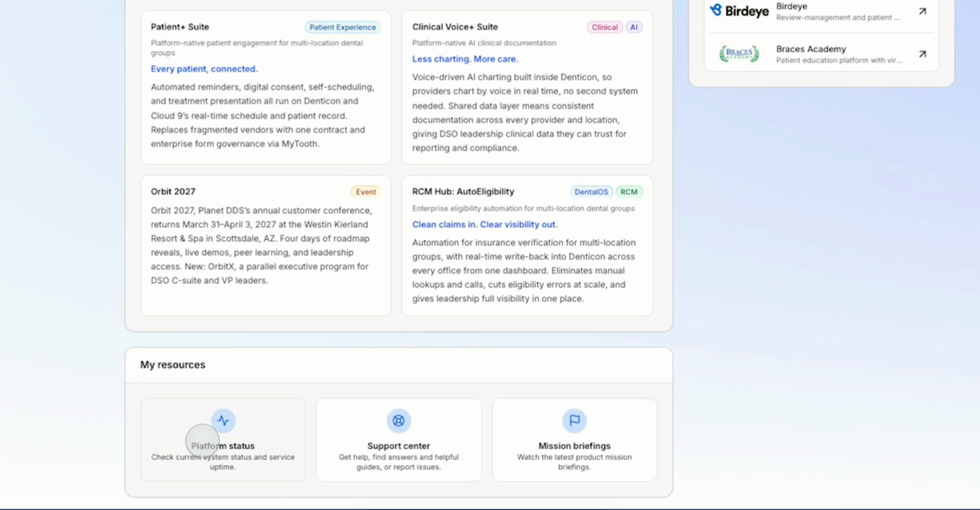
Task: Open the Support center card
Action: [x=398, y=440]
